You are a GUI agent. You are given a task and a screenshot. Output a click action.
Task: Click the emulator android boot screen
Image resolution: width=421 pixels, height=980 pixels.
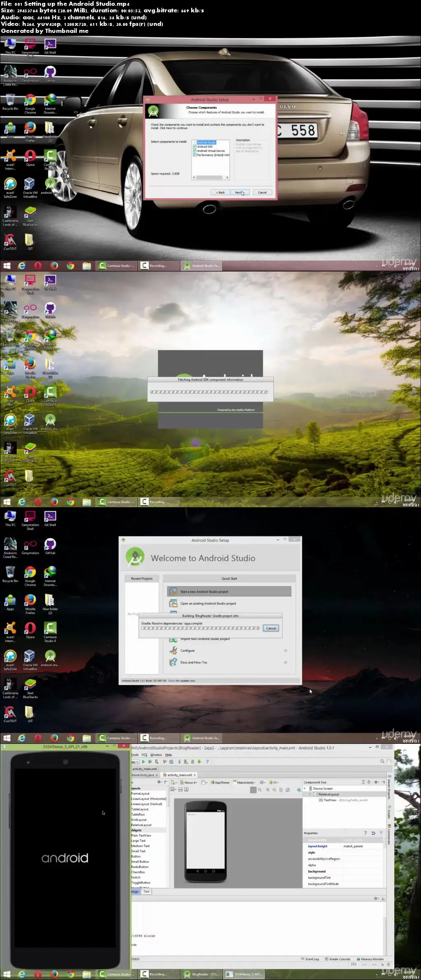coord(65,858)
